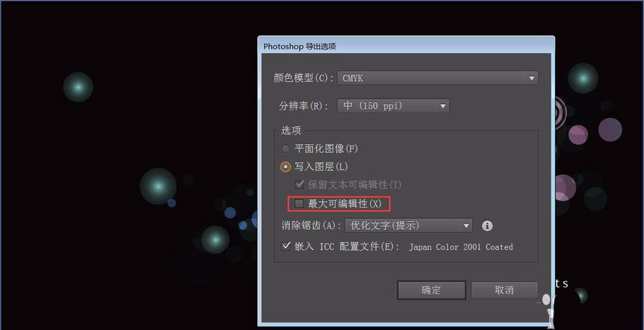Expand the 颜色模型 dropdown arrow
The height and width of the screenshot is (330, 644).
click(531, 78)
